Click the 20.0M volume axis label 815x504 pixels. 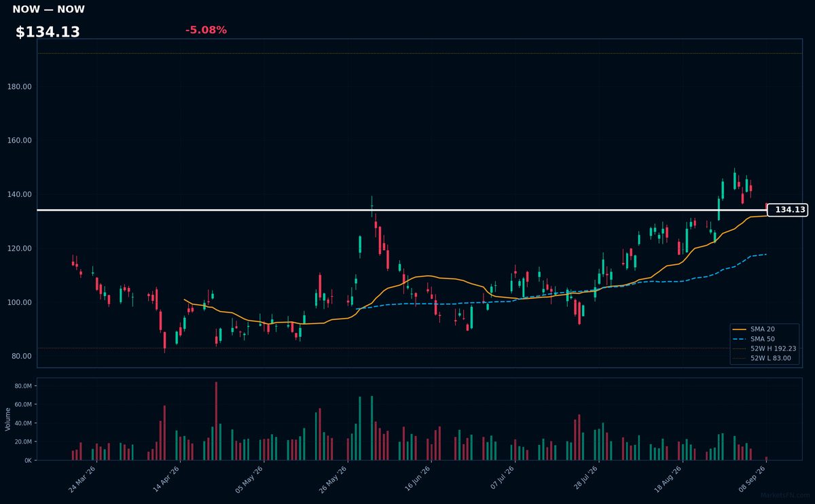(23, 442)
